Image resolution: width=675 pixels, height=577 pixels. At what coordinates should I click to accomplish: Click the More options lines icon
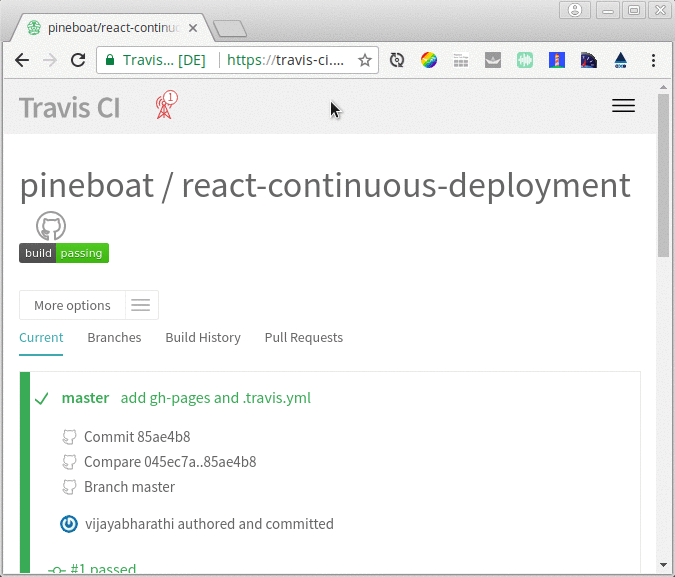pos(141,305)
